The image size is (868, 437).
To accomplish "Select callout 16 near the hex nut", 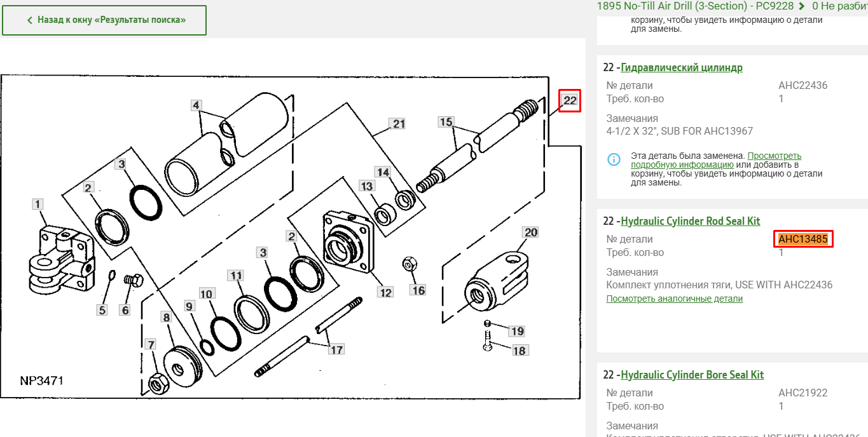I will pos(418,290).
